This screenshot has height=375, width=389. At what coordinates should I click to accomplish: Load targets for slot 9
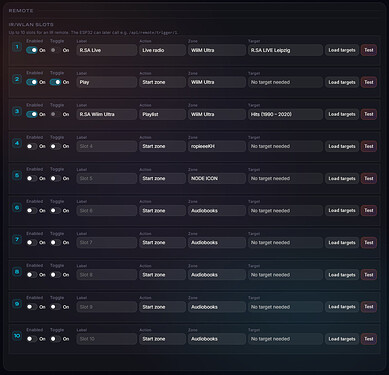pos(342,307)
